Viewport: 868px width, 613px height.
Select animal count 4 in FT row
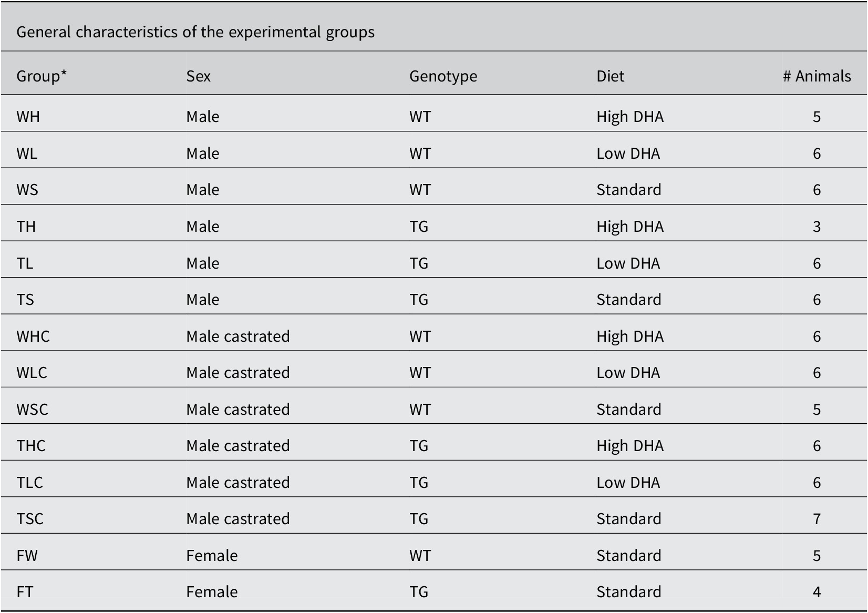click(817, 591)
